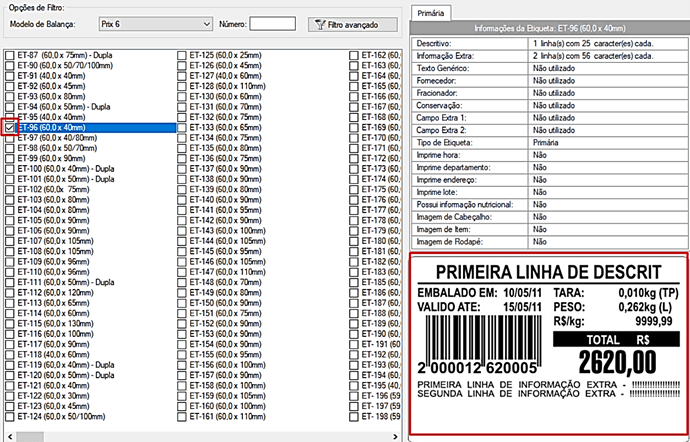Tick the ET-162 checkbox in third column

click(354, 54)
